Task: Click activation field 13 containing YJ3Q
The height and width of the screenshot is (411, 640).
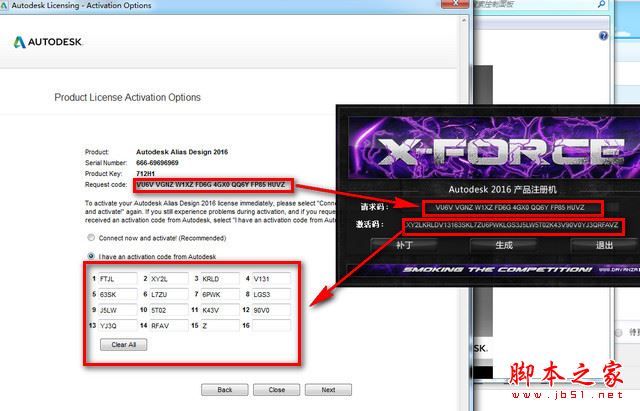Action: [x=118, y=326]
